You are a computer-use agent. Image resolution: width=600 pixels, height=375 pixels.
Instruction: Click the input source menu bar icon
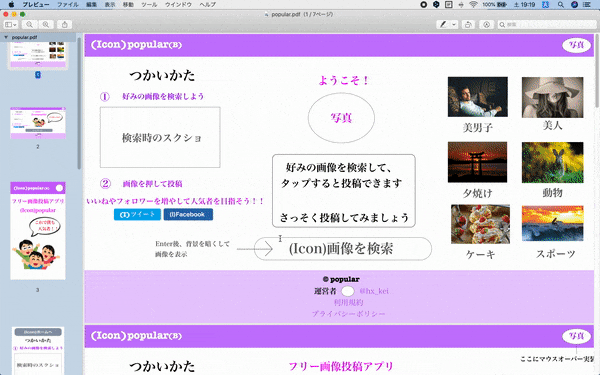point(546,5)
